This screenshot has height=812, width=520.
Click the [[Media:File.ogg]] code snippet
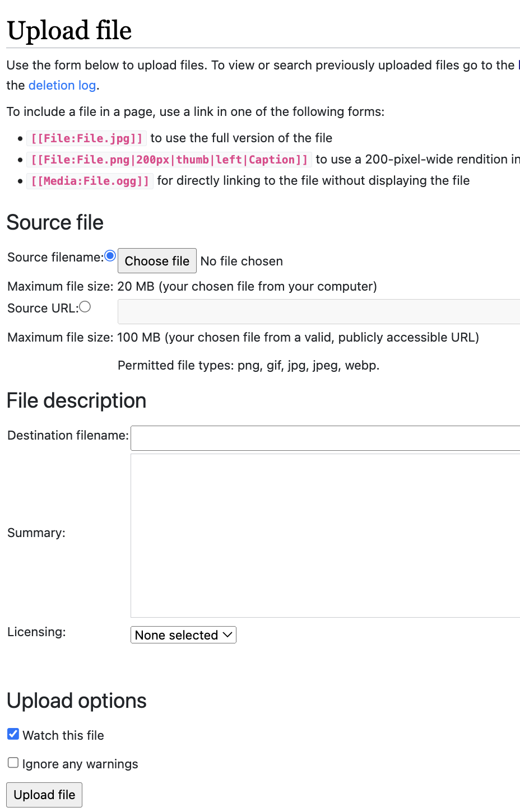[x=90, y=181]
